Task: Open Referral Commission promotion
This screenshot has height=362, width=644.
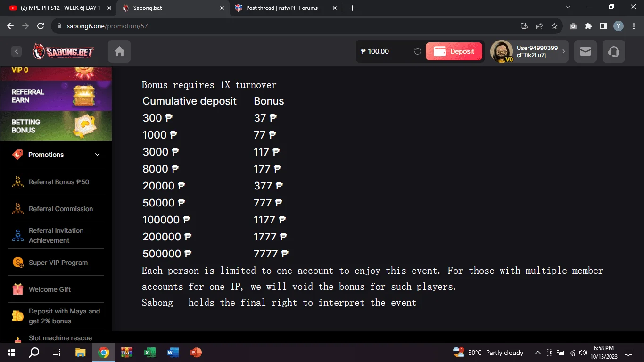Action: coord(56,209)
